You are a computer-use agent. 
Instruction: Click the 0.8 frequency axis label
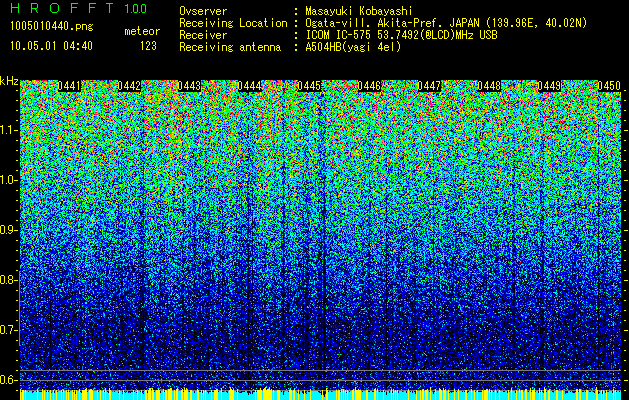pyautogui.click(x=9, y=280)
